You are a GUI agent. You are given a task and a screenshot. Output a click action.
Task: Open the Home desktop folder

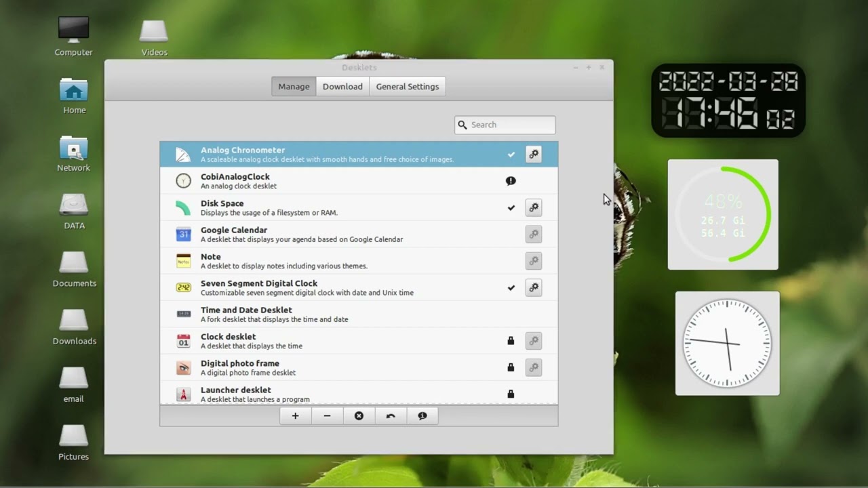pos(74,96)
